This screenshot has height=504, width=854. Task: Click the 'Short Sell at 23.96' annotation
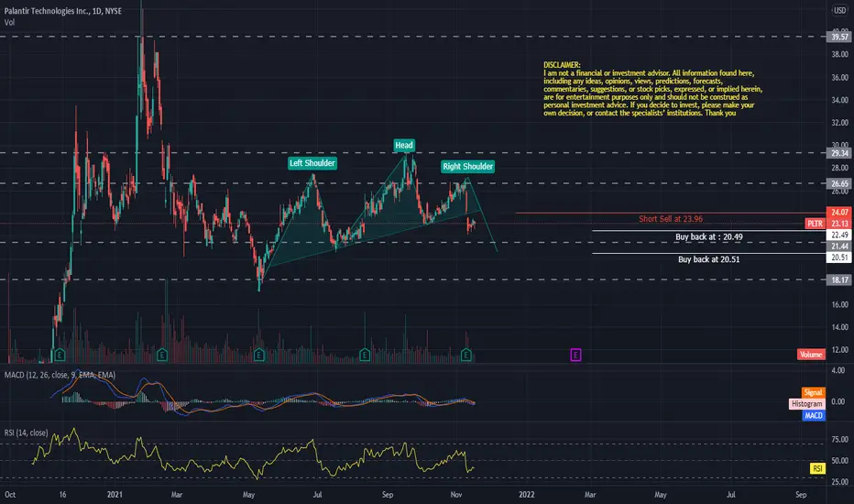click(671, 218)
